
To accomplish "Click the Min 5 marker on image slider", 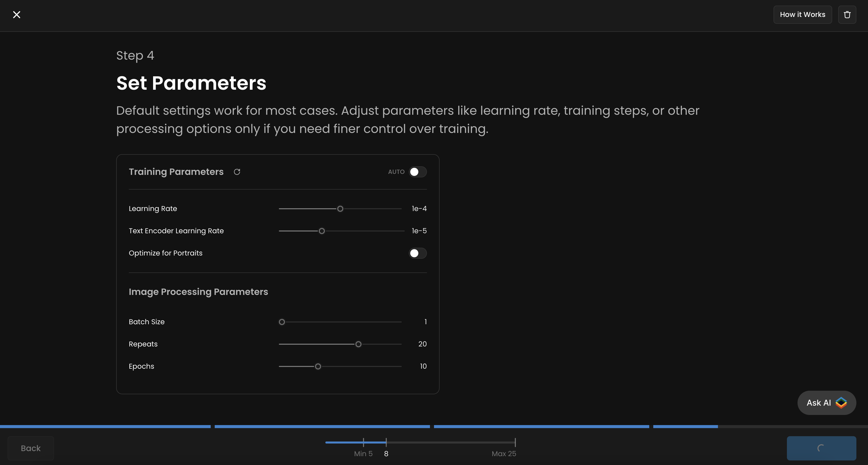I will (x=364, y=443).
